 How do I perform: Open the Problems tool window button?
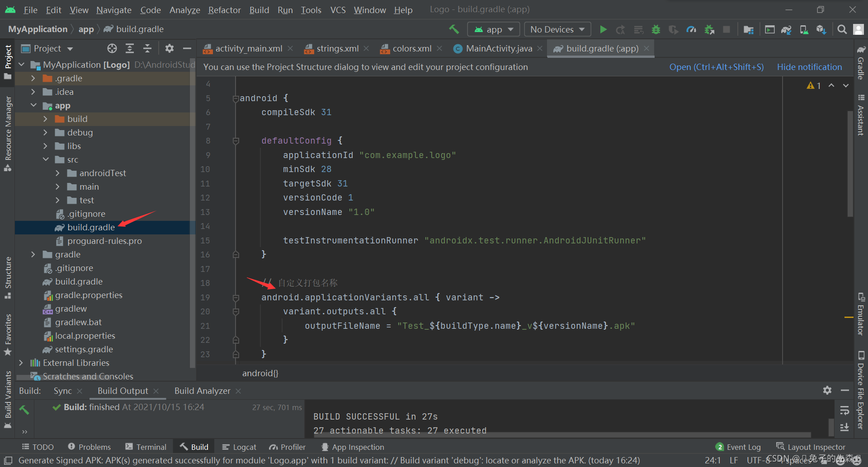coord(89,447)
